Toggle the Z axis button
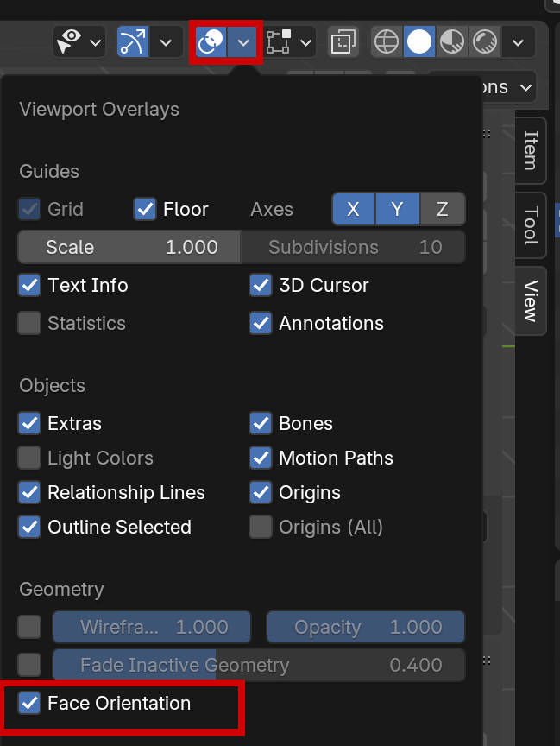Image resolution: width=560 pixels, height=746 pixels. click(x=442, y=209)
